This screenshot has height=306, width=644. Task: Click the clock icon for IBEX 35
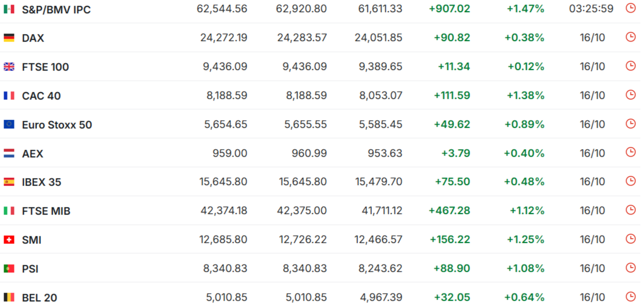coord(630,181)
